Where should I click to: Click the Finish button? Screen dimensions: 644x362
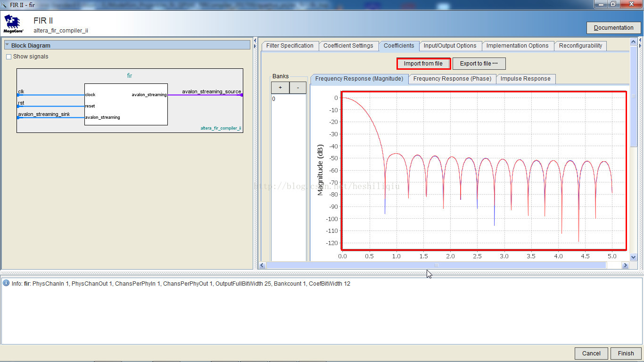(x=626, y=354)
